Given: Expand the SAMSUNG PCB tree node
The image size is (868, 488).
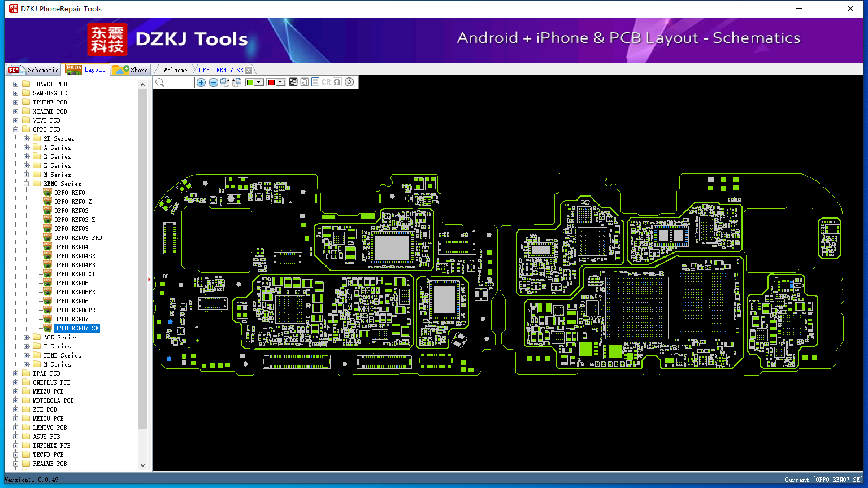Looking at the screenshot, I should coord(15,93).
